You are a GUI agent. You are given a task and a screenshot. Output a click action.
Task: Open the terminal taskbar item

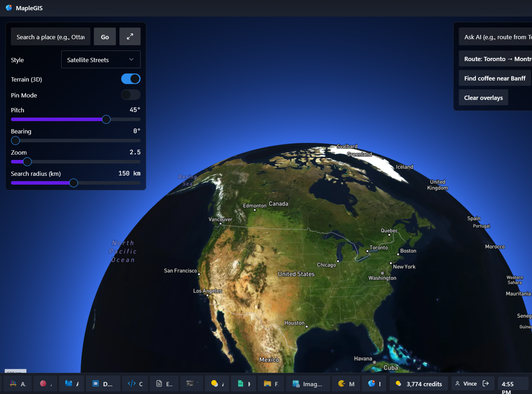[x=192, y=384]
